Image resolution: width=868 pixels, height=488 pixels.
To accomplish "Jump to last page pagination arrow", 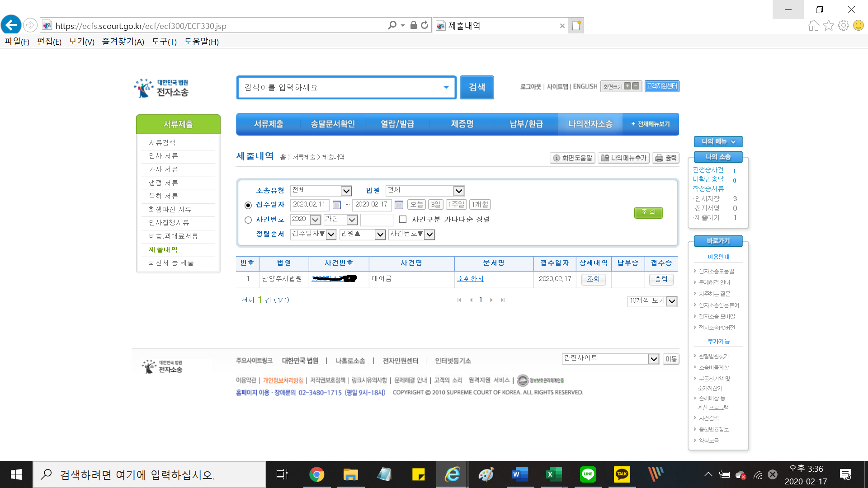I will pos(502,300).
